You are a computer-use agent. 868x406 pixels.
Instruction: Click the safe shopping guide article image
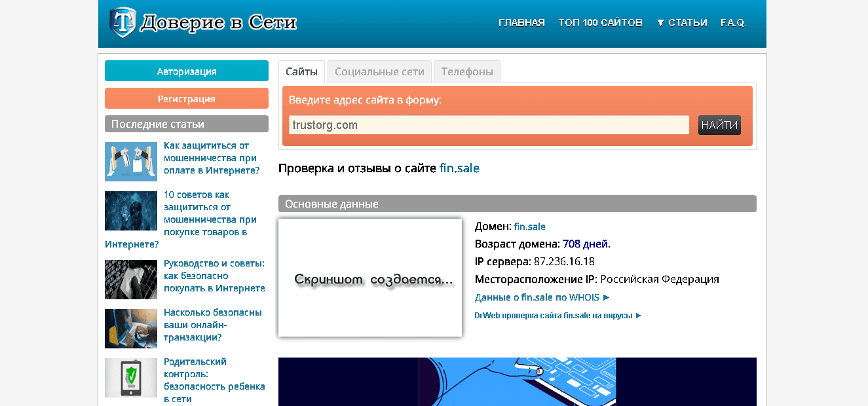pyautogui.click(x=131, y=280)
